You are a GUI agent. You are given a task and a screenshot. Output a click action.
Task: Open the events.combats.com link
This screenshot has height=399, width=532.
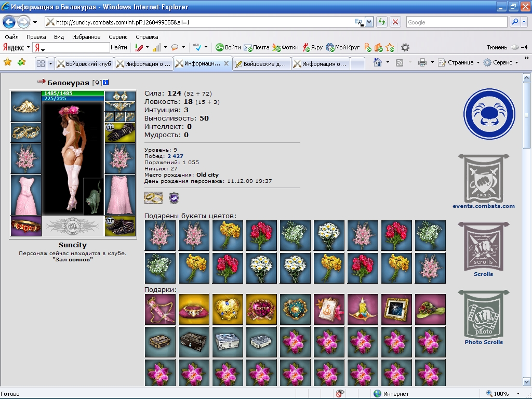[484, 206]
